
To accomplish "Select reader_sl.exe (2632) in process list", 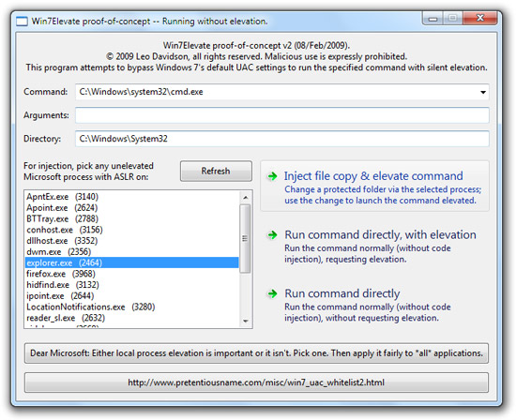I will click(x=132, y=318).
